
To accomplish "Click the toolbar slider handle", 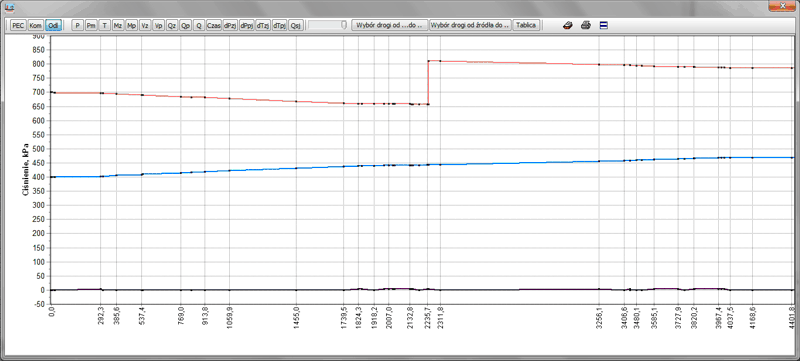I will pos(344,24).
